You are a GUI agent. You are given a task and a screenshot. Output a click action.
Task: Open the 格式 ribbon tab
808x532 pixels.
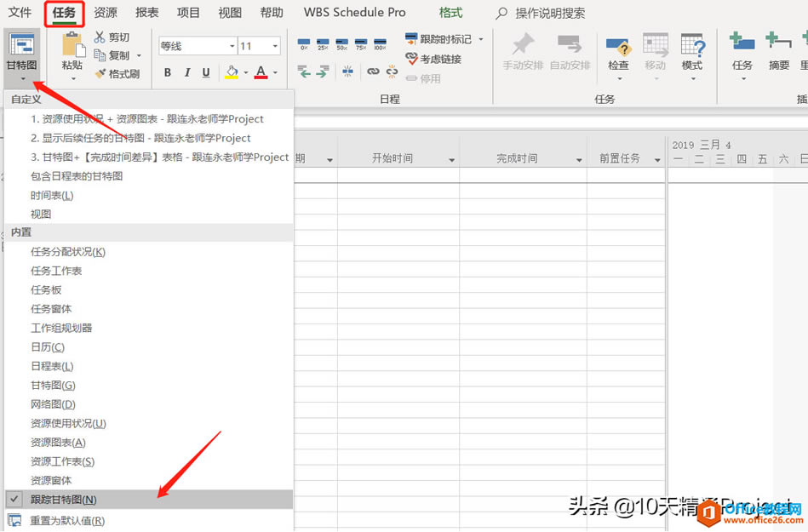click(x=450, y=12)
